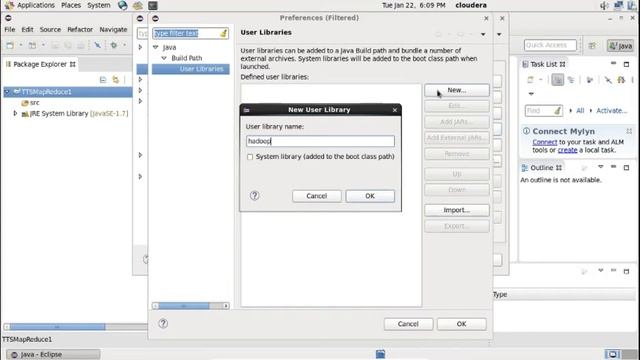Open the mail launcher icon beside the browser
The image size is (640, 360).
[138, 5]
